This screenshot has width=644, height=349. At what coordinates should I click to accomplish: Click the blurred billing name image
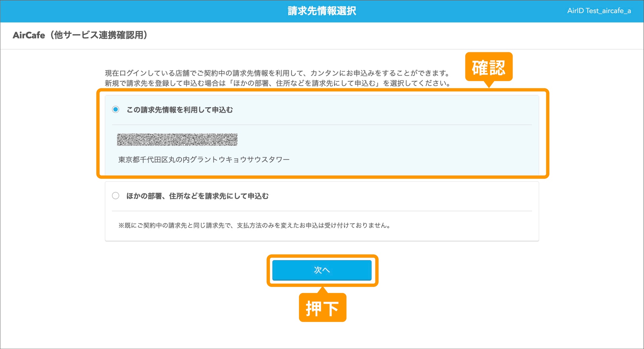click(x=177, y=139)
